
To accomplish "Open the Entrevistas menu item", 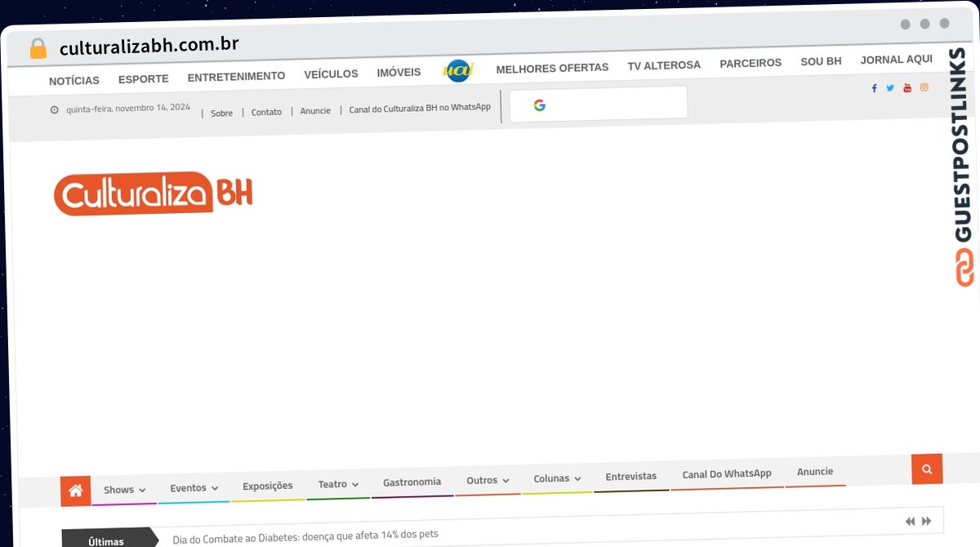I will (630, 476).
